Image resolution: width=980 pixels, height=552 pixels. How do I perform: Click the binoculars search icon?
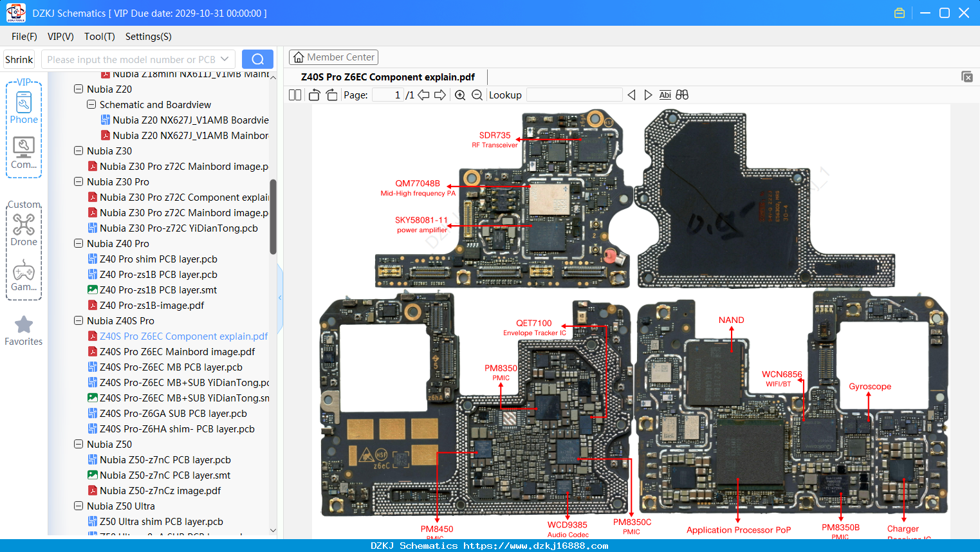coord(682,95)
